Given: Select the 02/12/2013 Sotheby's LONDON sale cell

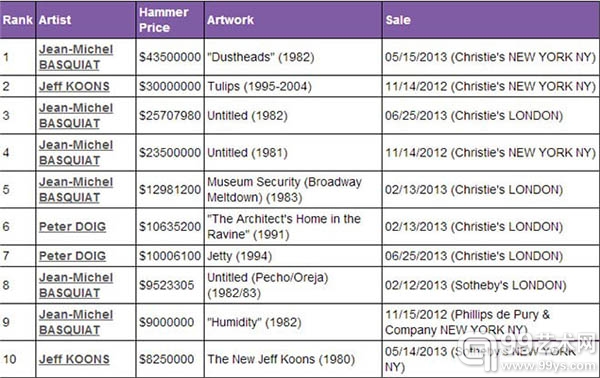Looking at the screenshot, I should point(491,285).
